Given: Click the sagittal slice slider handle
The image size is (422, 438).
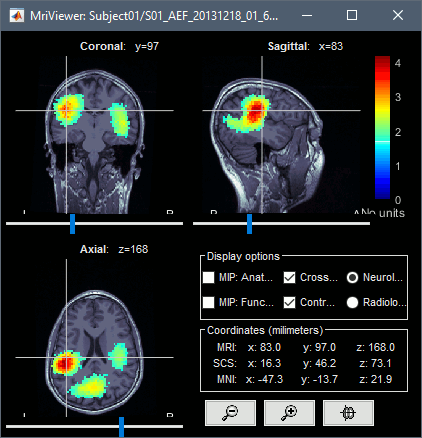Looking at the screenshot, I should (249, 224).
